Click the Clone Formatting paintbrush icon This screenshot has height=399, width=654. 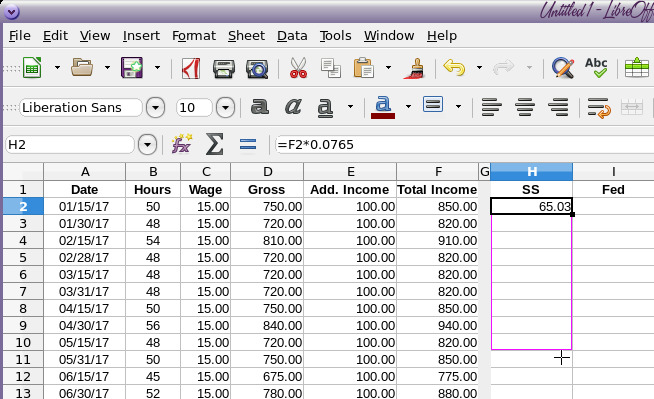(414, 68)
